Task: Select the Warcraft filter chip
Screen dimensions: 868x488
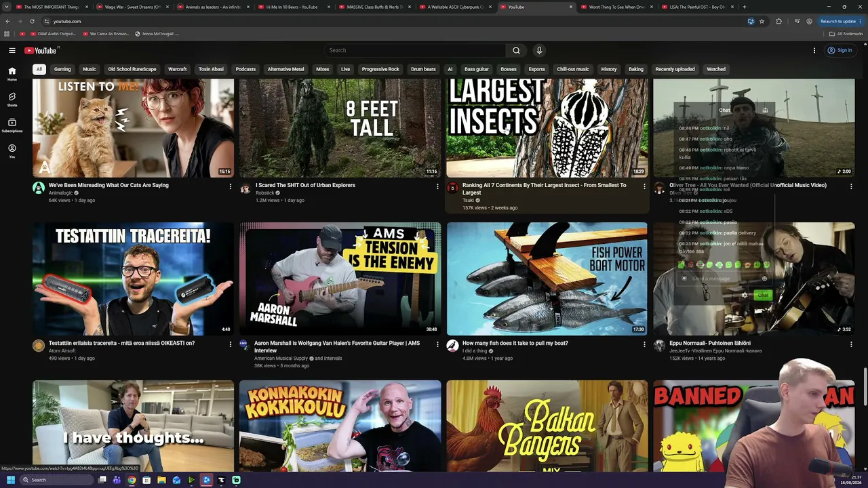Action: pyautogui.click(x=178, y=69)
